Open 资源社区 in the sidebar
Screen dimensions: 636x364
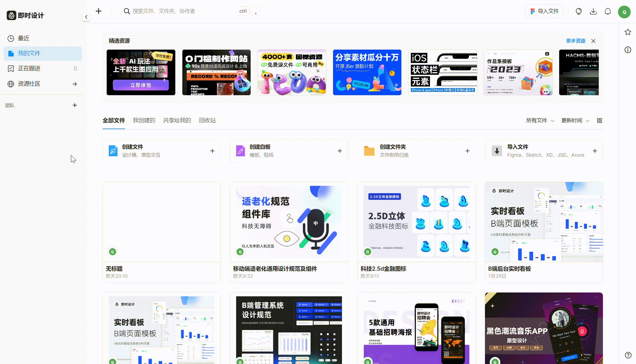pos(42,84)
